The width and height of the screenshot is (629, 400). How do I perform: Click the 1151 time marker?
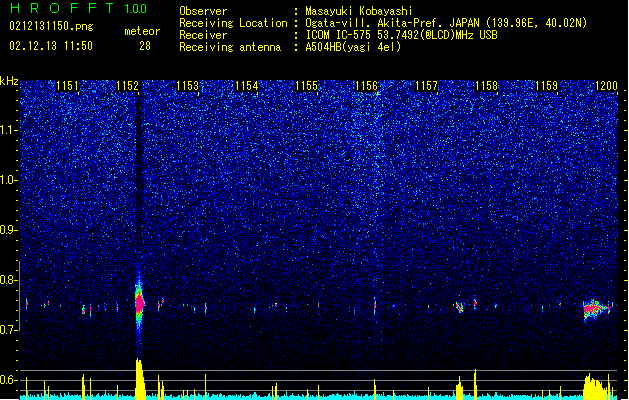67,86
